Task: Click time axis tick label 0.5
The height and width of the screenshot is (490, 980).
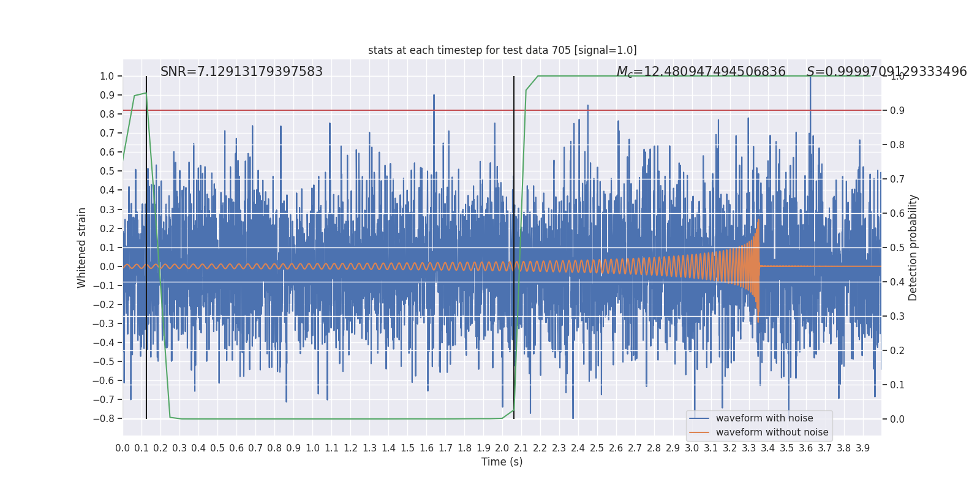Action: tap(217, 448)
